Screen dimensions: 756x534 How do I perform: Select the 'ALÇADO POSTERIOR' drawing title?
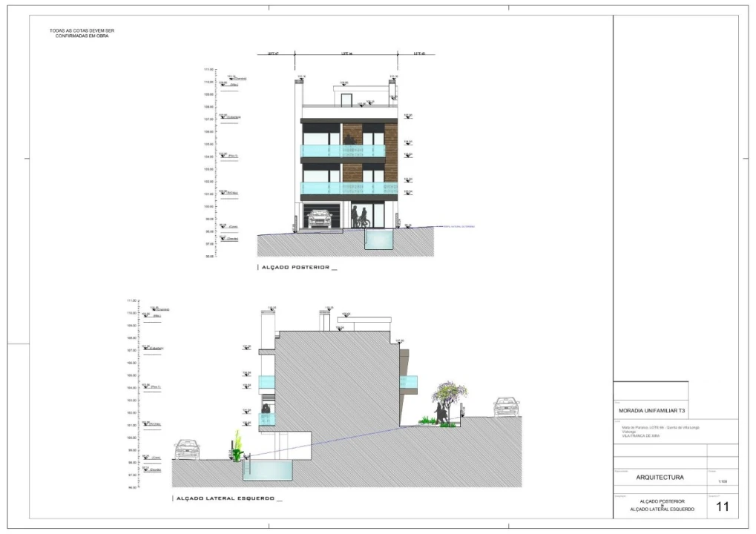[295, 268]
